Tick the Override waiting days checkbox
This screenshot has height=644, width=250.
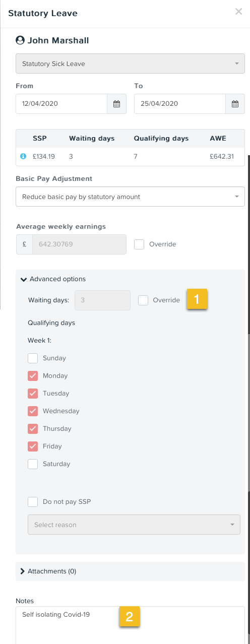[x=143, y=300]
